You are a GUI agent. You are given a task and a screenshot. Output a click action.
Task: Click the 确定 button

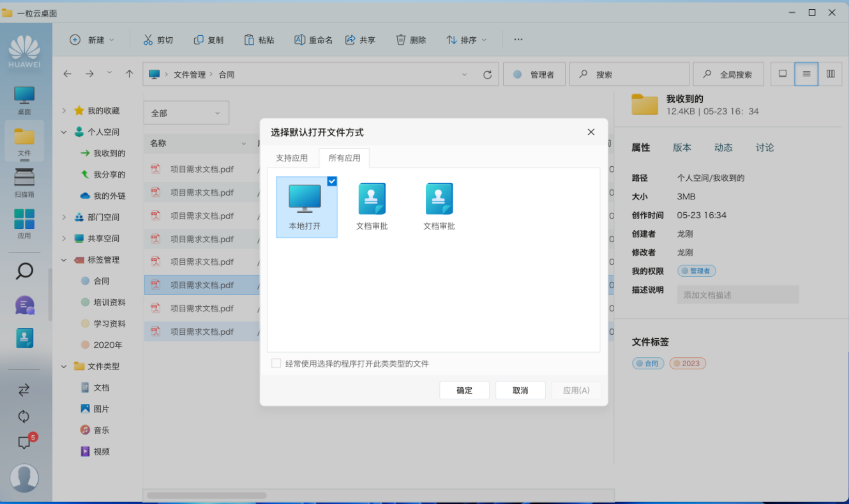pos(464,390)
